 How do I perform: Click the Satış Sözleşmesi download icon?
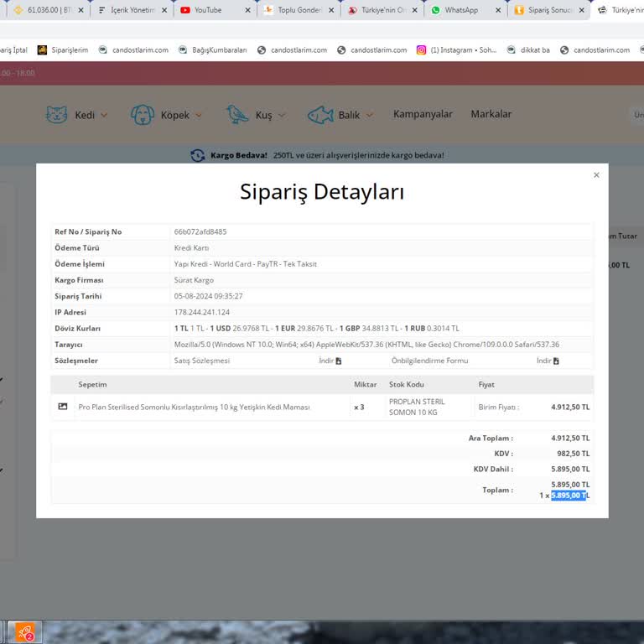[x=339, y=361]
